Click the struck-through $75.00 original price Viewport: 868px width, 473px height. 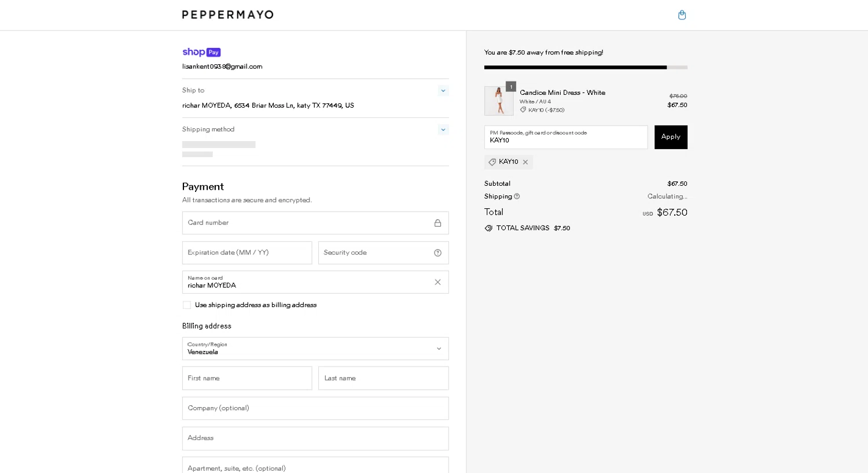coord(678,96)
